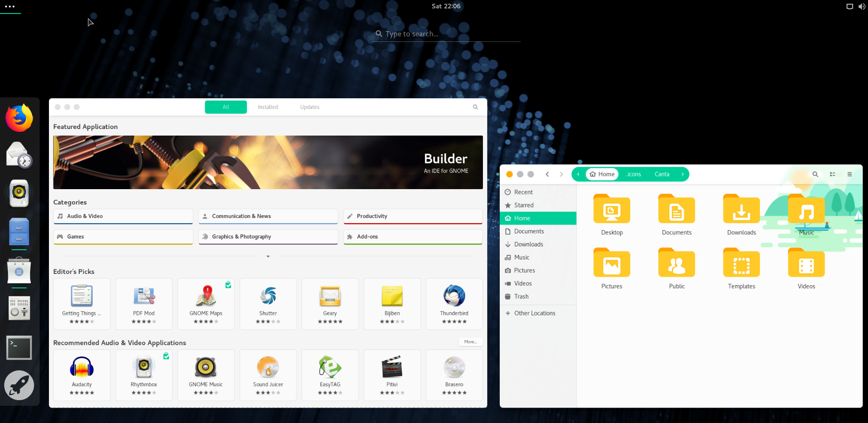Screen dimensions: 868x423
Task: Select Trash in the Files sidebar
Action: click(521, 296)
